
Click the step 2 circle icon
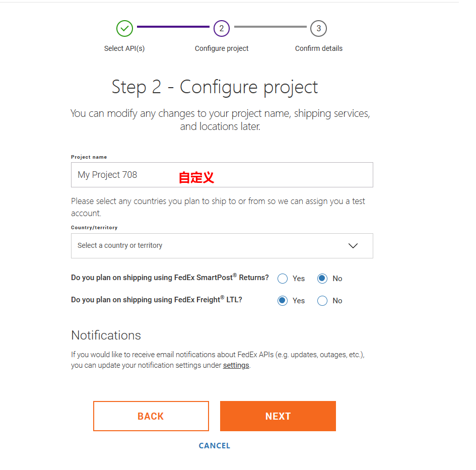(222, 28)
